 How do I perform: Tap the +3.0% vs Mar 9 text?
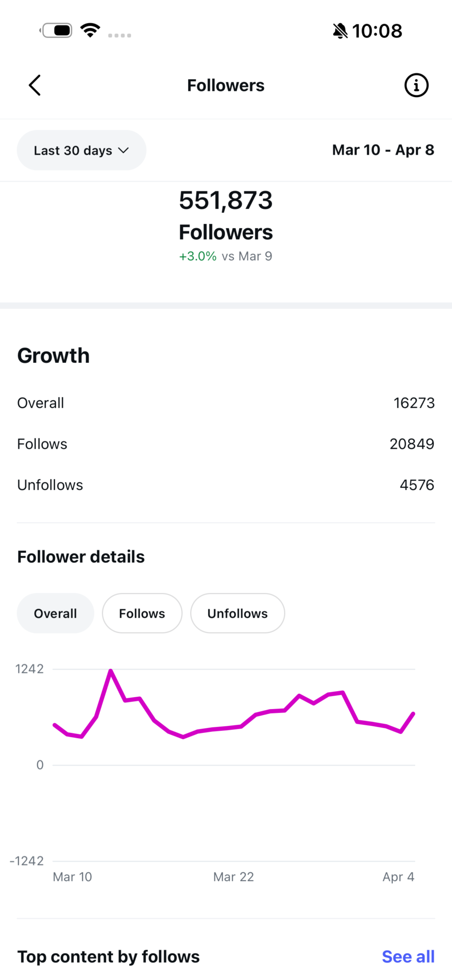[x=225, y=256]
